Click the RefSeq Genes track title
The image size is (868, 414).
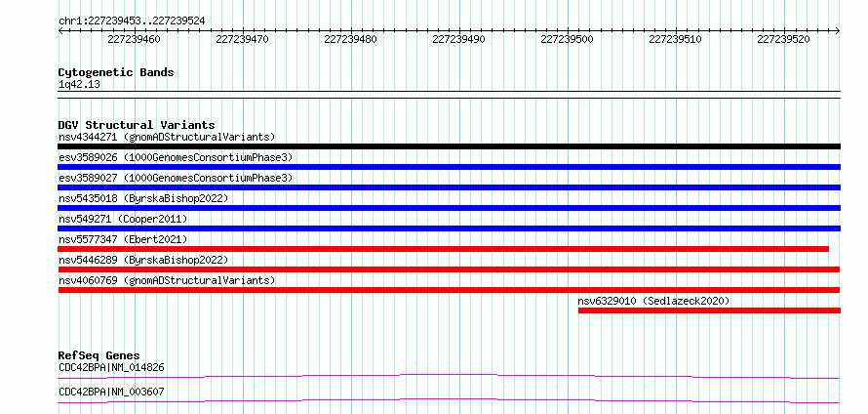[99, 355]
